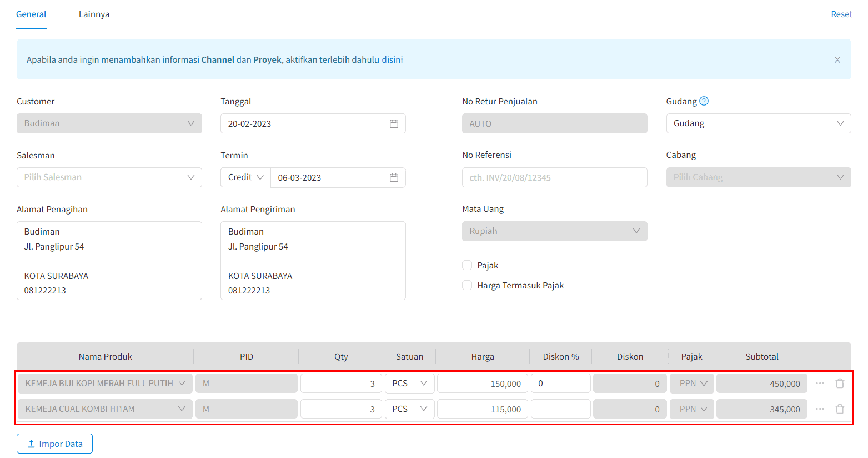Open the Tanggal calendar picker icon

pos(394,123)
